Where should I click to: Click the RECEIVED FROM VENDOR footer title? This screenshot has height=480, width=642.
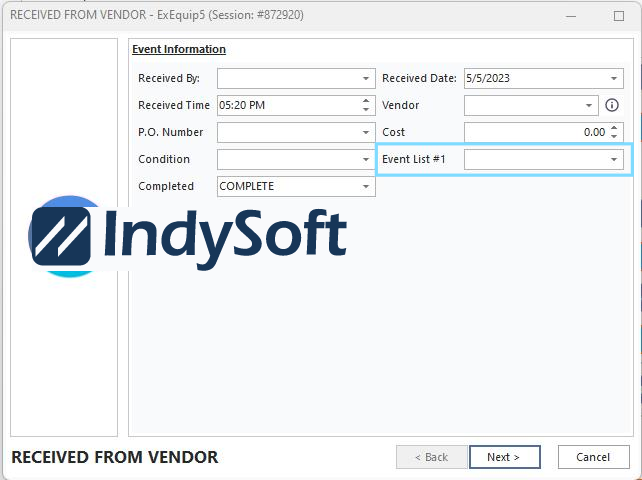pyautogui.click(x=115, y=457)
